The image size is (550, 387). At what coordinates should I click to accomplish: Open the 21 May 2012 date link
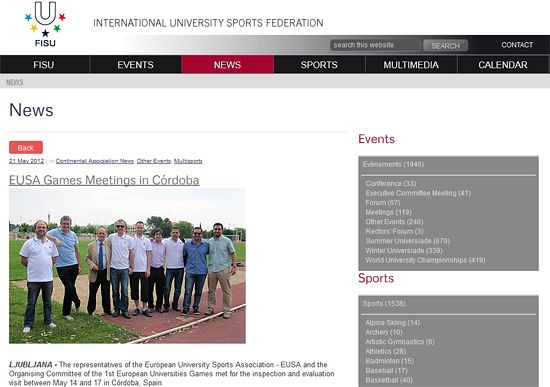[27, 161]
